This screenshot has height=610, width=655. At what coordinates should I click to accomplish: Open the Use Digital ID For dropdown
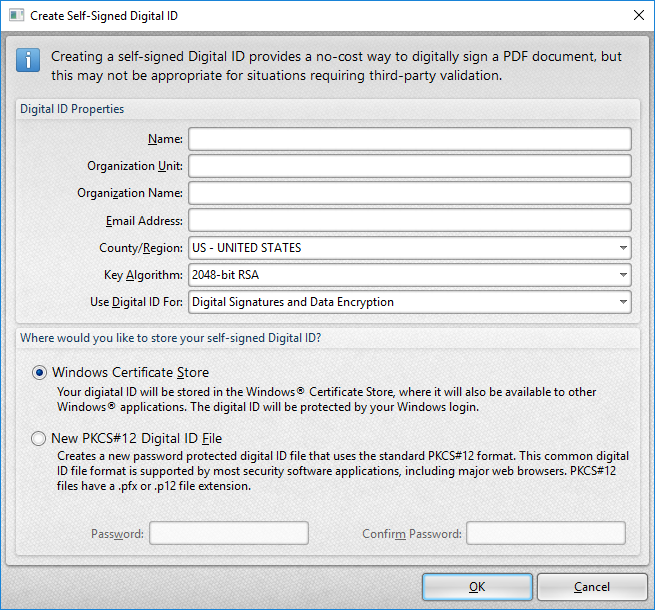409,302
